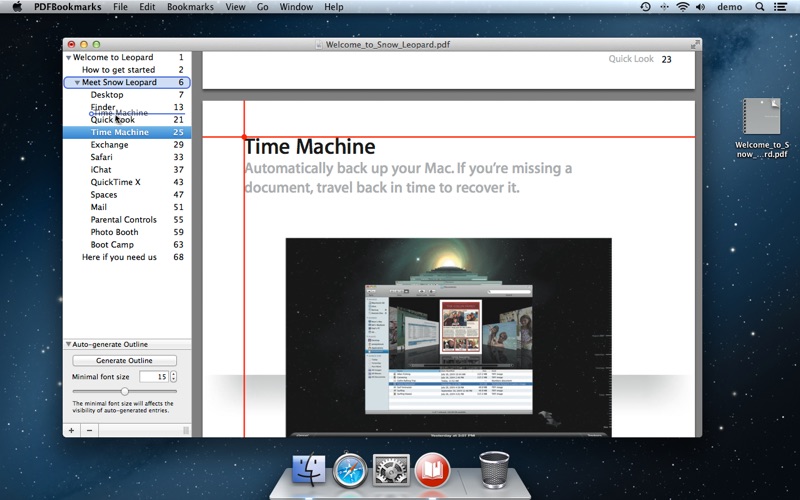Open the View menu

[235, 7]
